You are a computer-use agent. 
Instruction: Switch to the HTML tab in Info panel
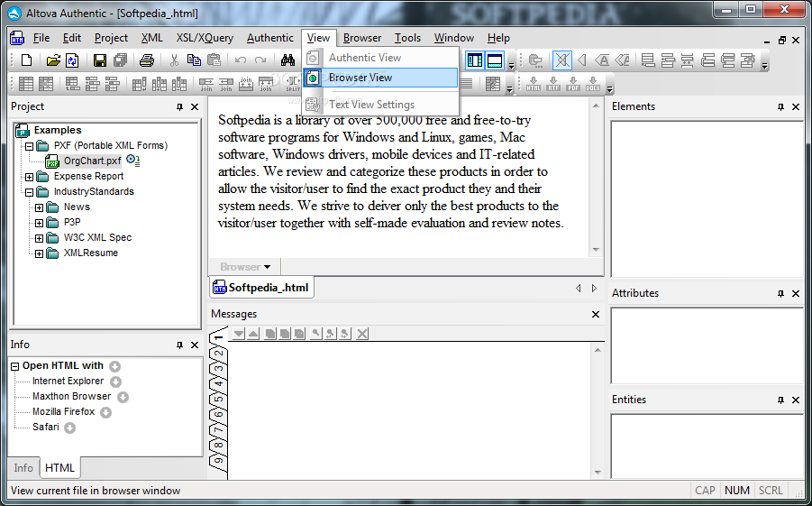pos(60,467)
